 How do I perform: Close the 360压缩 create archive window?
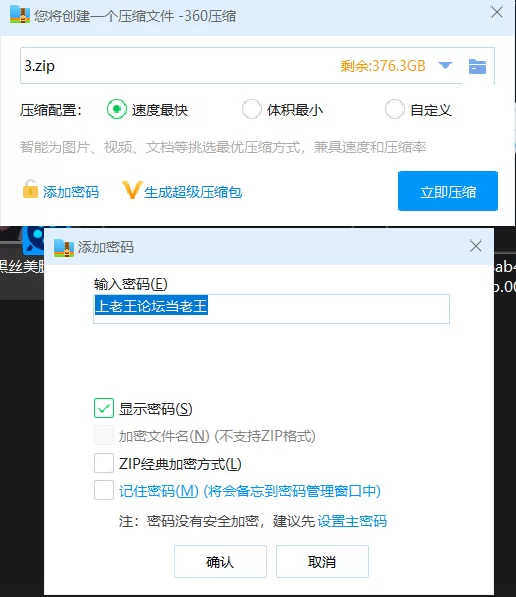coord(497,12)
